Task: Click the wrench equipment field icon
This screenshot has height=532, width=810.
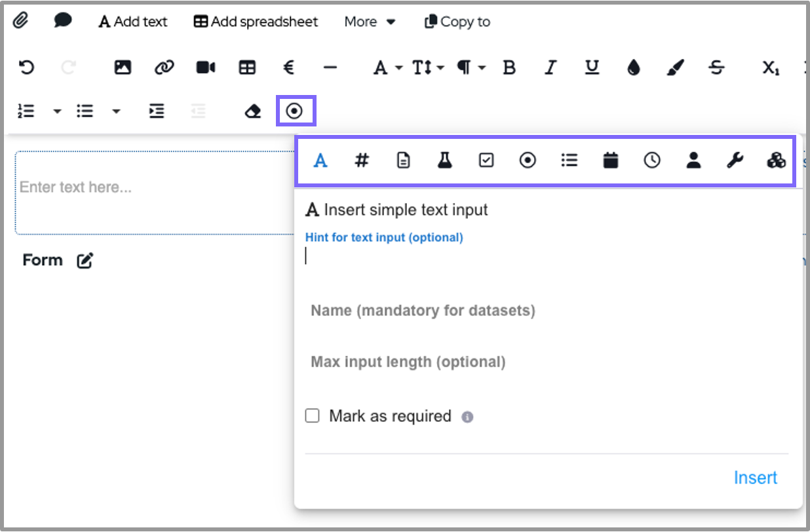Action: tap(735, 161)
